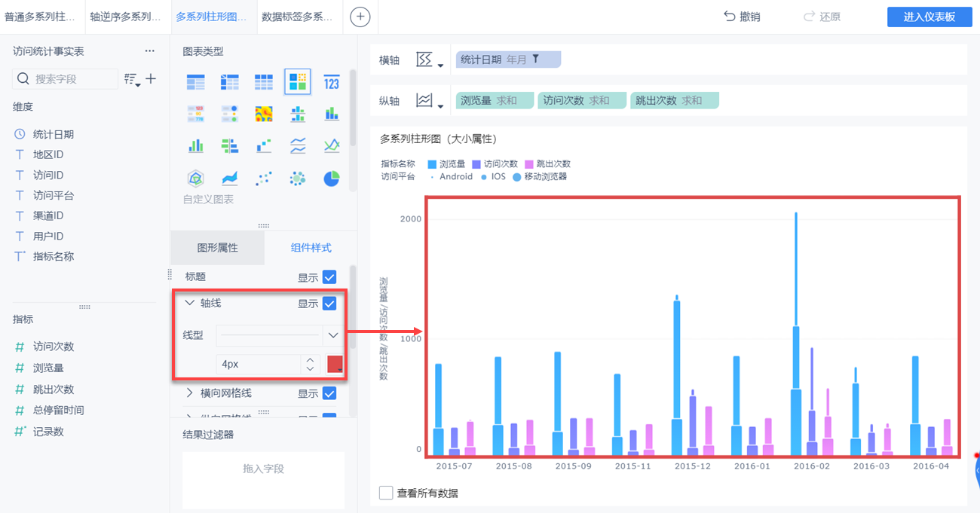Select the bidirectional comparison bar chart type
980x513 pixels.
230,145
